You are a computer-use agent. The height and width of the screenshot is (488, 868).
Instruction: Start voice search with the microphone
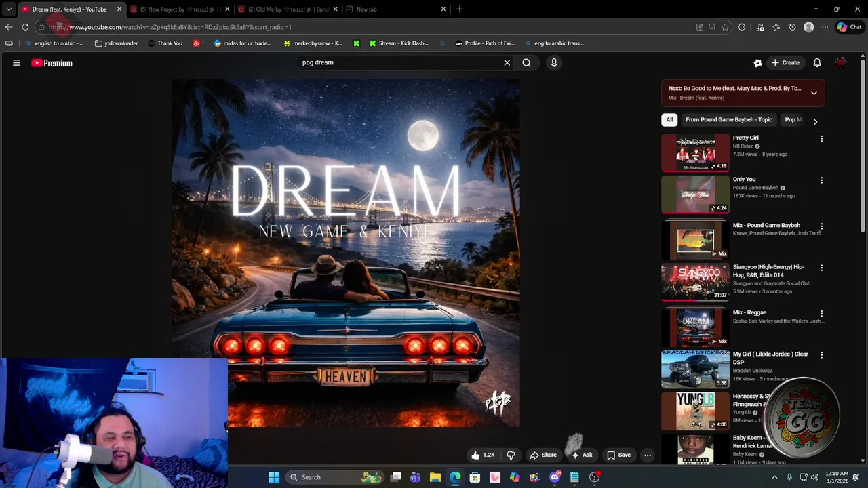554,62
